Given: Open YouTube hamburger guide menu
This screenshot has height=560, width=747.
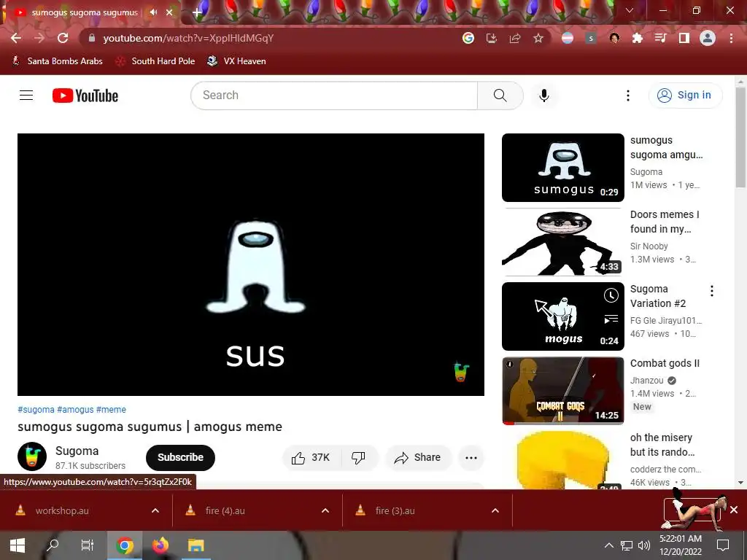Looking at the screenshot, I should point(26,96).
